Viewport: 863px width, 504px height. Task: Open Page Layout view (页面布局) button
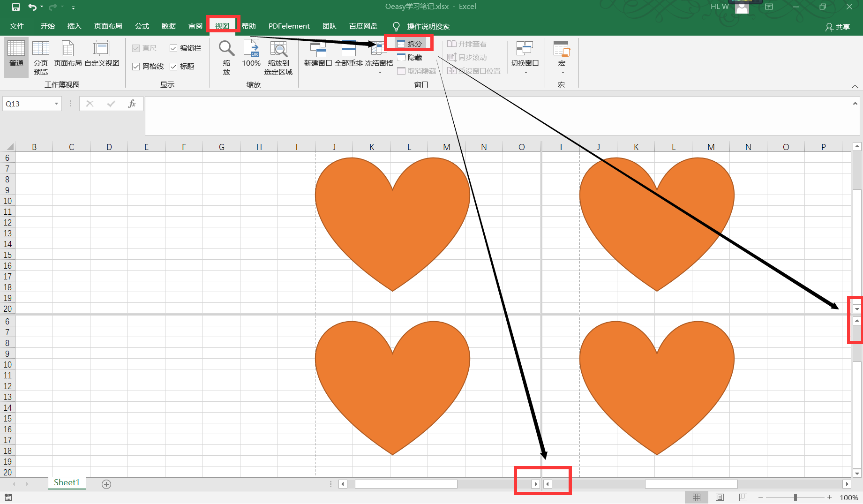pyautogui.click(x=68, y=53)
